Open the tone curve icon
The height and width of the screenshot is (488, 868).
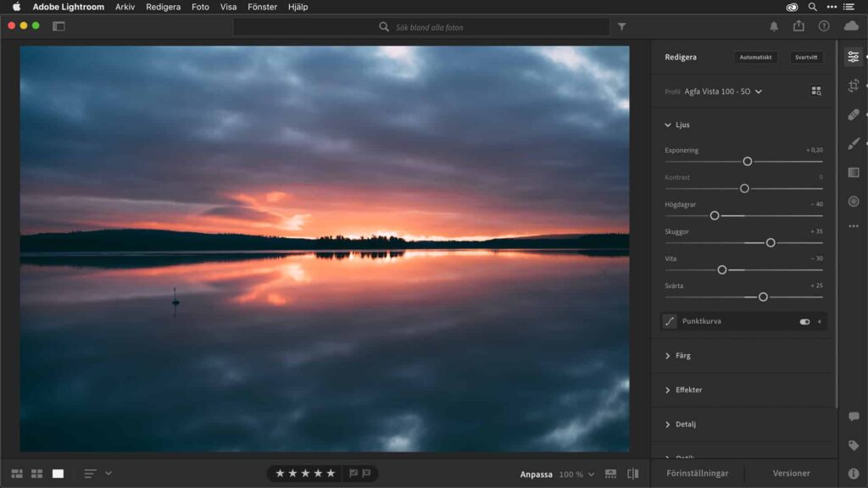pyautogui.click(x=670, y=321)
